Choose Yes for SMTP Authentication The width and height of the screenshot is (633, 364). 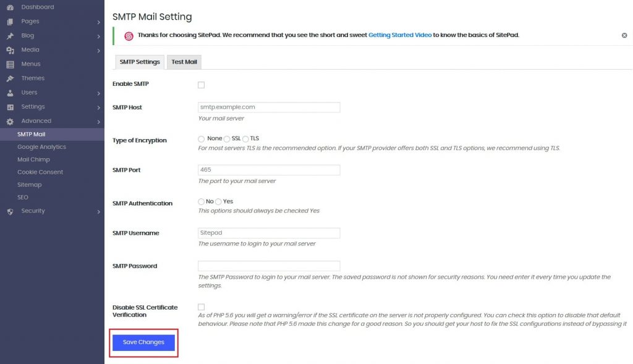pyautogui.click(x=218, y=202)
